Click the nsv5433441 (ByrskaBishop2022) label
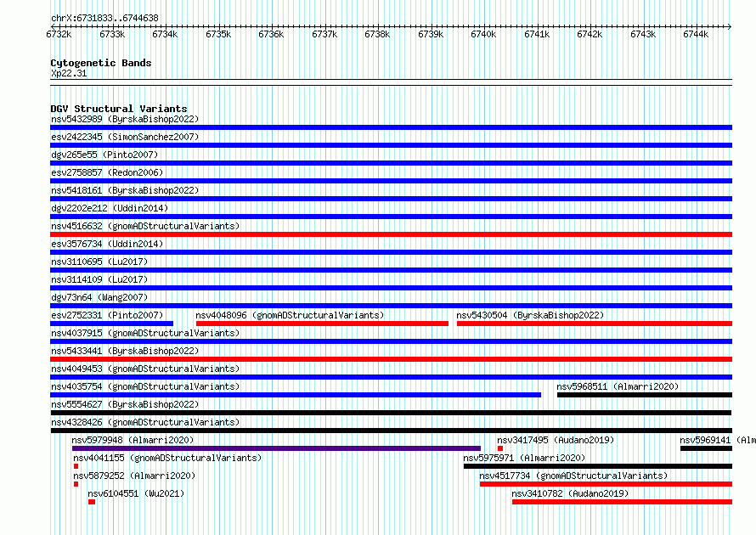Screen dimensions: 756x535 click(x=125, y=351)
